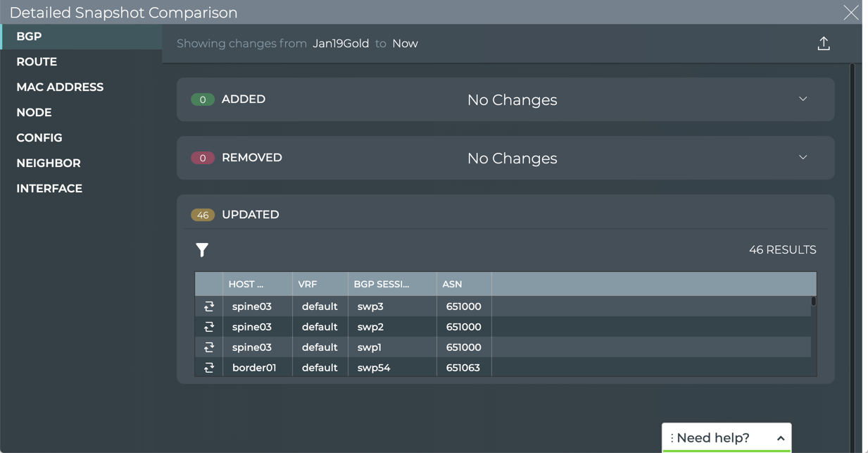
Task: Open the filter funnel icon
Action: click(x=202, y=250)
